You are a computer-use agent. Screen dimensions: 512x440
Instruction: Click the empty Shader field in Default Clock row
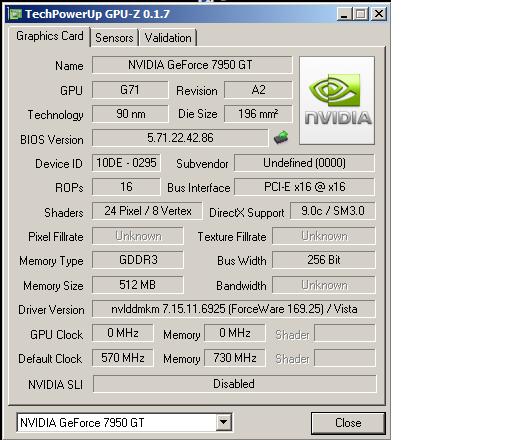point(345,358)
